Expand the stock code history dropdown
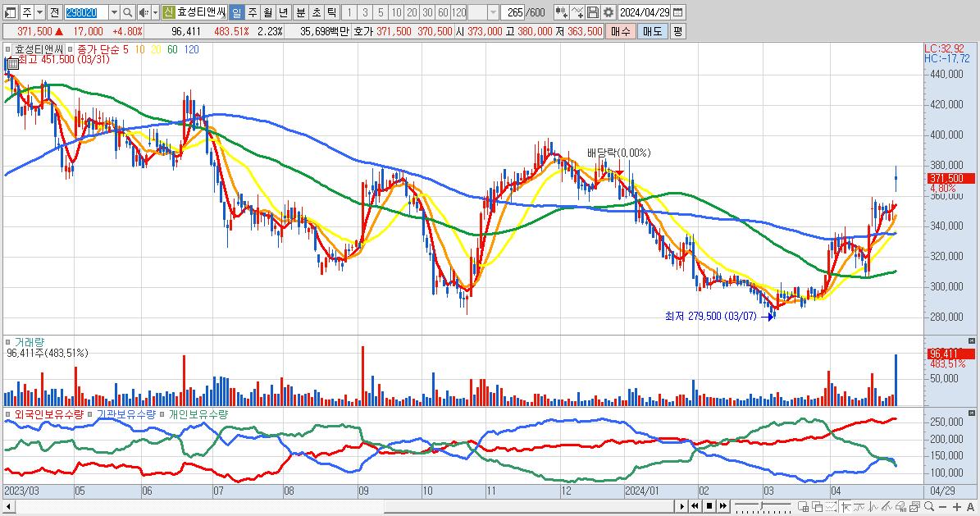Screen dimensions: 980x516 pyautogui.click(x=114, y=11)
